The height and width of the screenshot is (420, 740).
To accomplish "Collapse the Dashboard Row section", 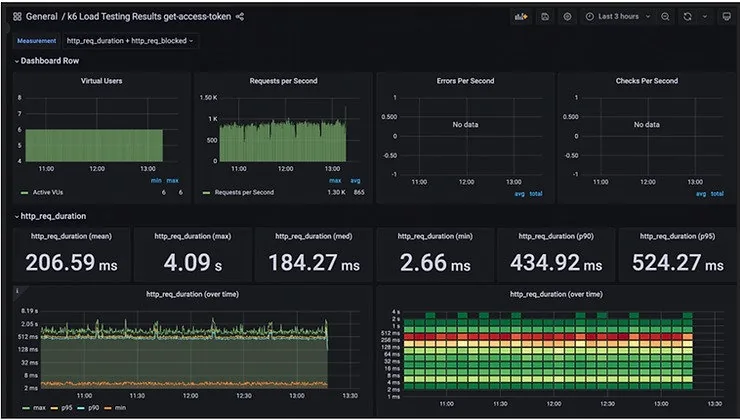I will (47, 61).
